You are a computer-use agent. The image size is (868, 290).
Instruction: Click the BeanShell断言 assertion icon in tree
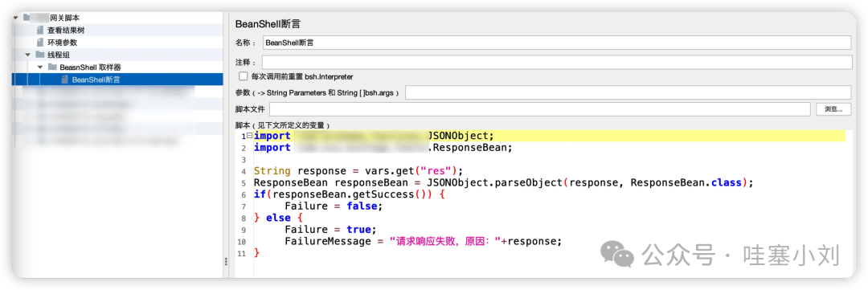tap(65, 80)
